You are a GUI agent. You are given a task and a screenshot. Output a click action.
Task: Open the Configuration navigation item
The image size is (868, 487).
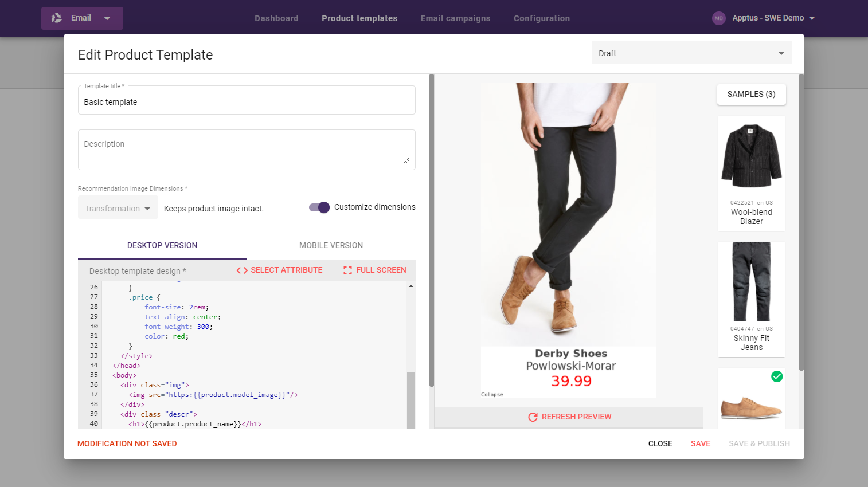[x=542, y=18]
